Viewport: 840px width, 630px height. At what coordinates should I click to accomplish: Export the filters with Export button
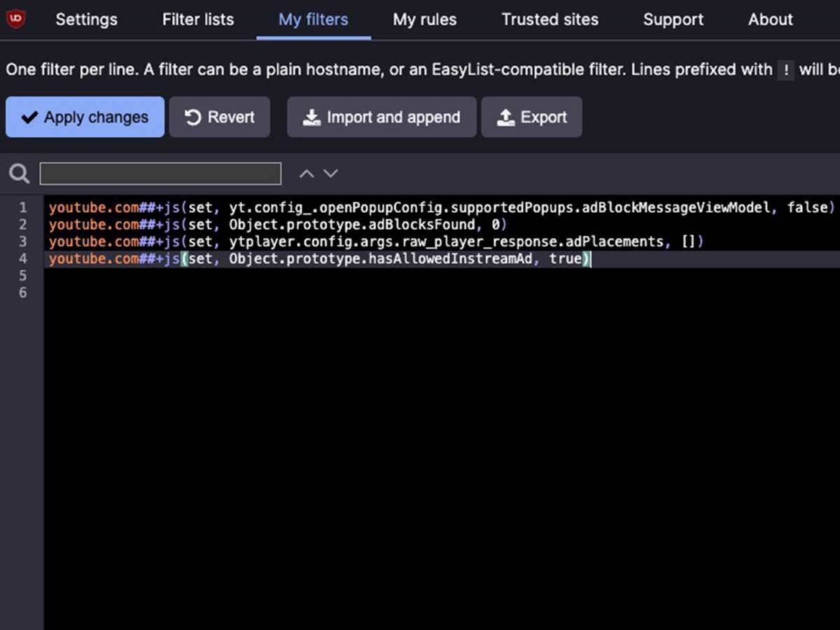point(531,117)
